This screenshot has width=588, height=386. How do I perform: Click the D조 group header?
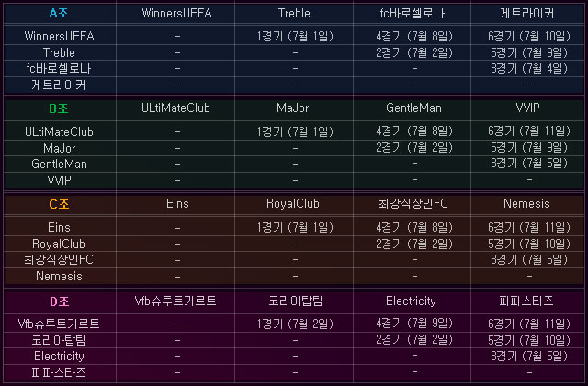tap(59, 301)
